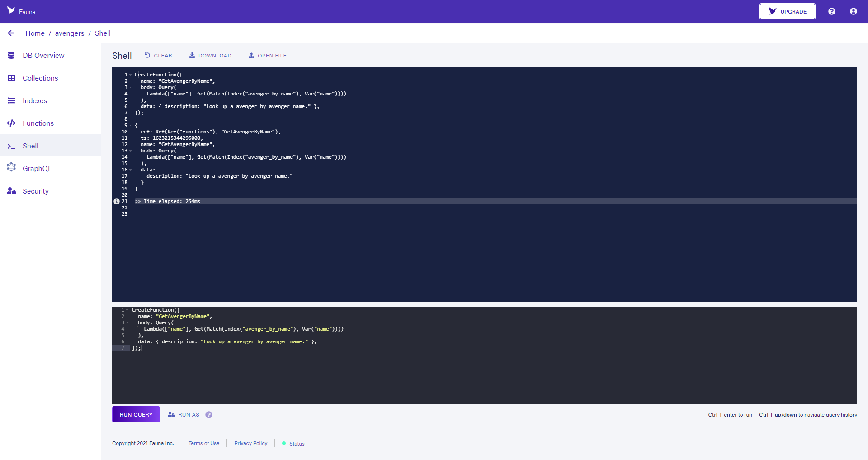868x460 pixels.
Task: Select Indexes in the sidebar
Action: pos(35,100)
